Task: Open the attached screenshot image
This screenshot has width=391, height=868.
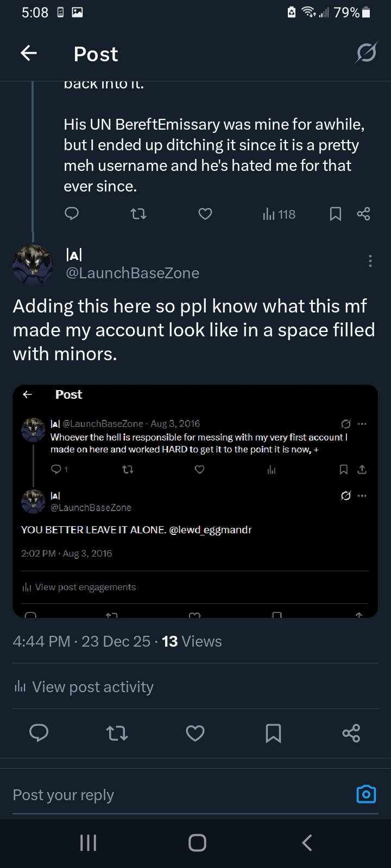Action: click(195, 501)
